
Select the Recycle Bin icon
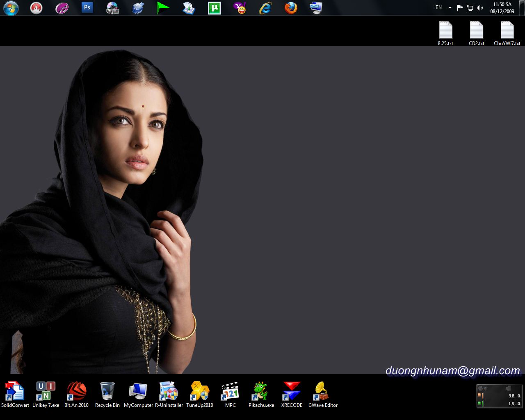(x=107, y=395)
